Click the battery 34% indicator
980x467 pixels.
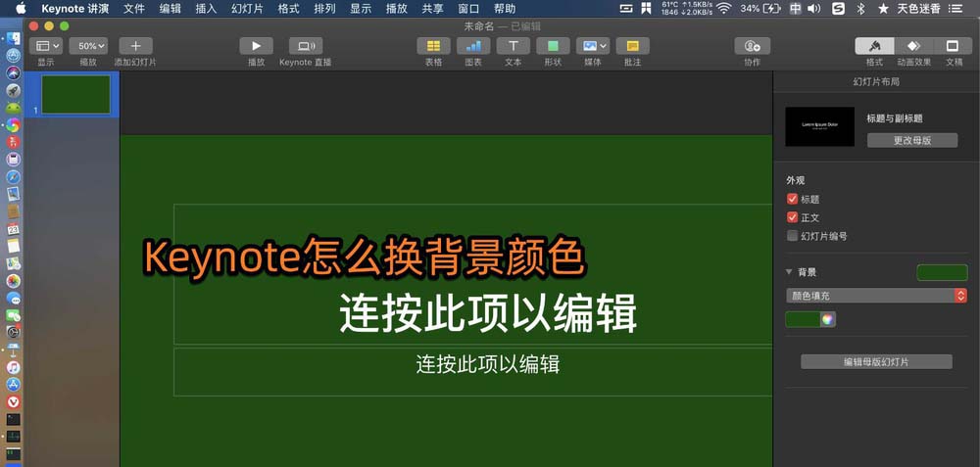tap(760, 8)
